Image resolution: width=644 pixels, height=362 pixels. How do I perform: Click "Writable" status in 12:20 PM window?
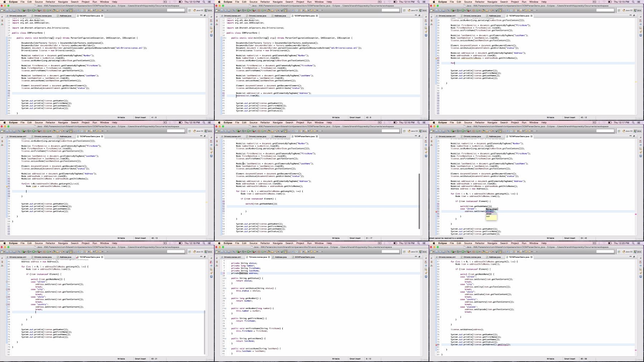(551, 359)
